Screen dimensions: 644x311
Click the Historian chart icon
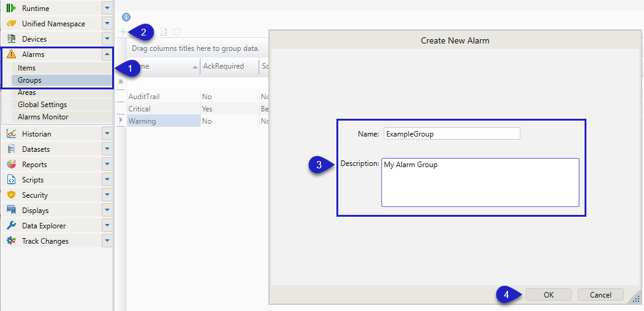[x=11, y=134]
